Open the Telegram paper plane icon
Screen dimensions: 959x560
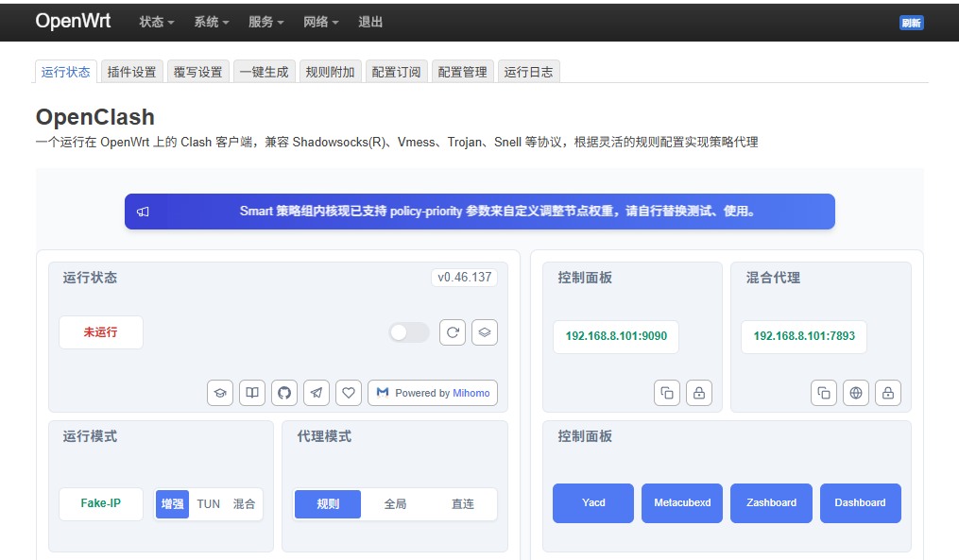click(317, 393)
